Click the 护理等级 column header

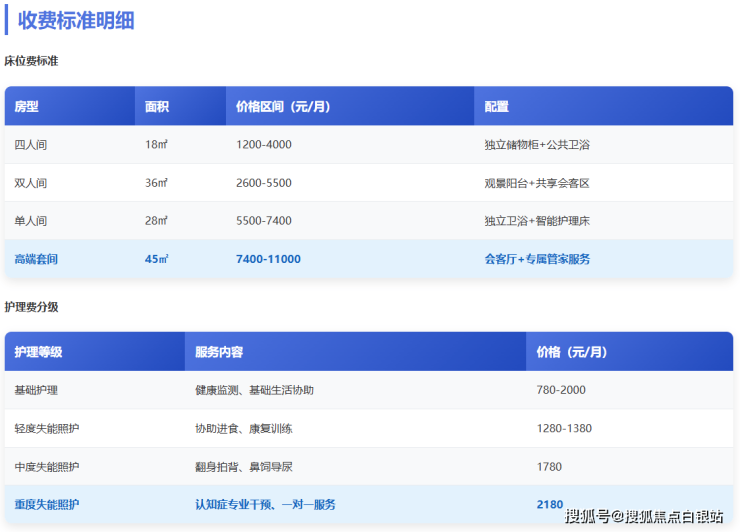pyautogui.click(x=39, y=352)
